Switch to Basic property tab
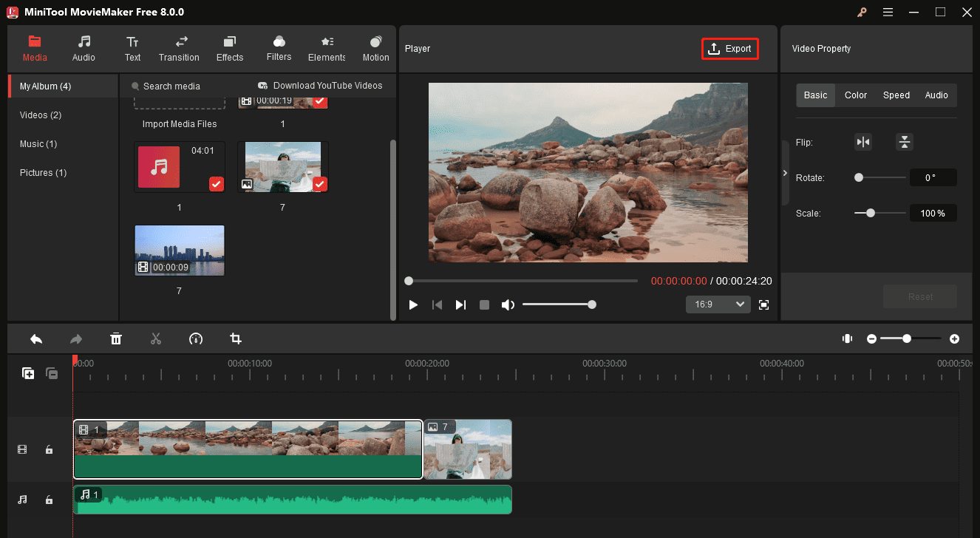980x538 pixels. [x=815, y=95]
